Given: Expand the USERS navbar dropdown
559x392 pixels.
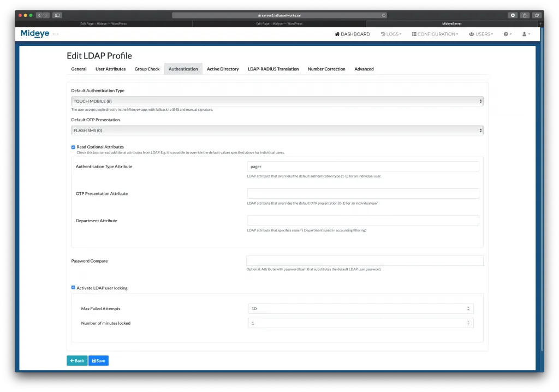Looking at the screenshot, I should coord(481,34).
